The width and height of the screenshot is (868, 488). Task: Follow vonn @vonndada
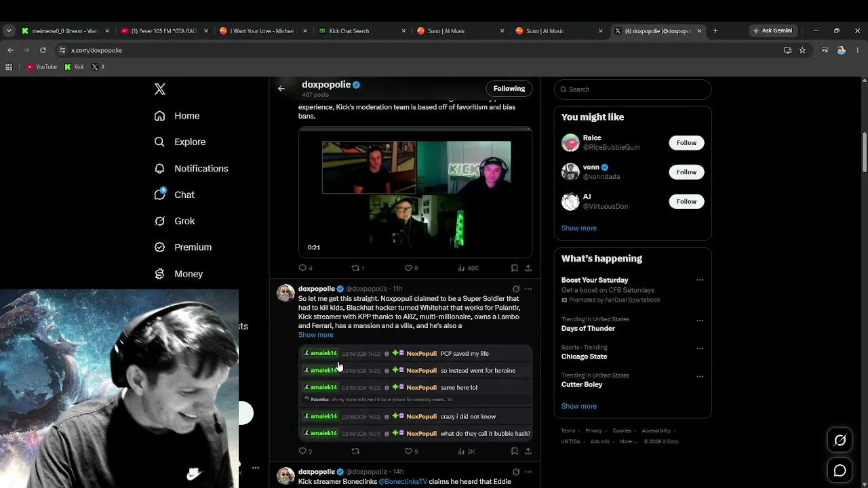tap(686, 172)
